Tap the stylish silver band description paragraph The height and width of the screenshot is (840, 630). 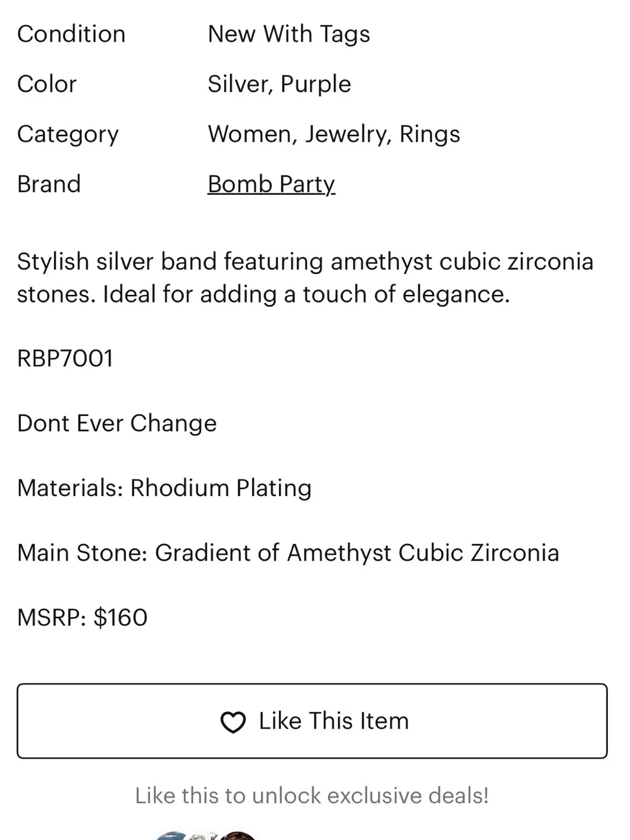[x=306, y=278]
